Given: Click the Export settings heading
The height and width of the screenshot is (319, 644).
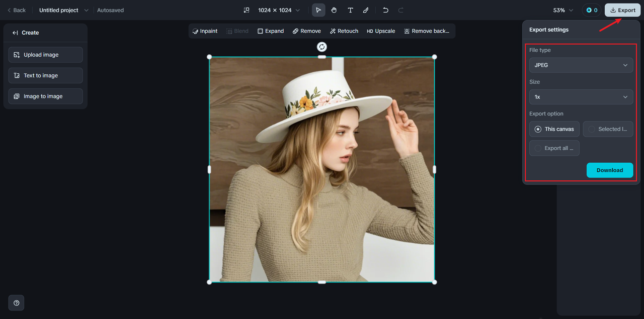Looking at the screenshot, I should tap(549, 30).
